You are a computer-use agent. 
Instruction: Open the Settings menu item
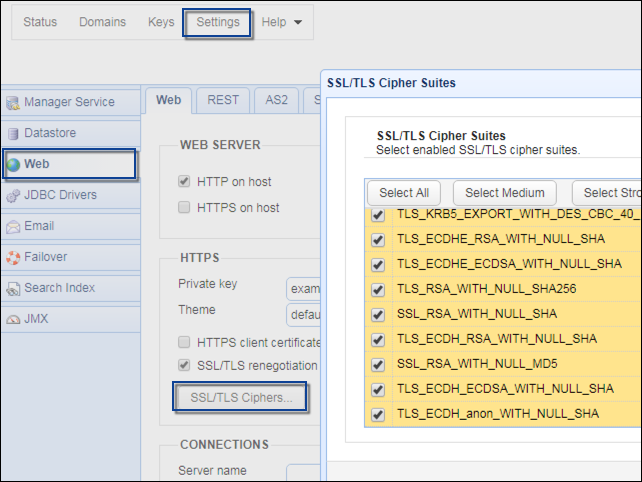click(x=217, y=22)
